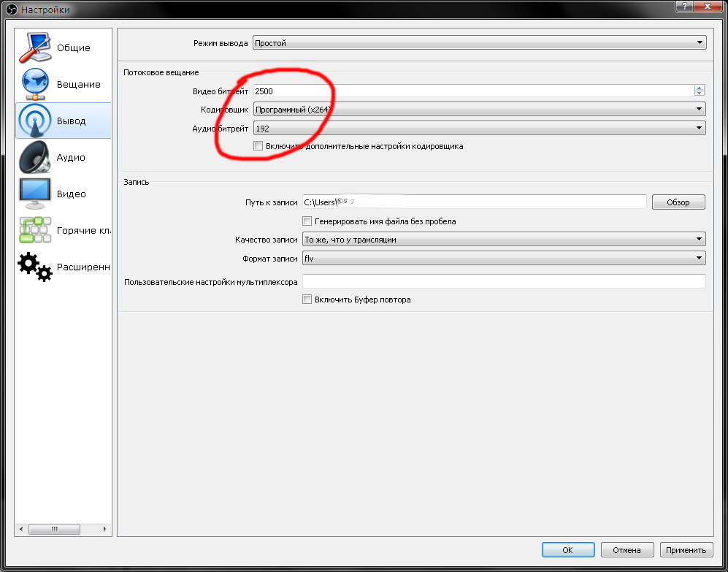Open the Аудио битрейт dropdown
The image size is (728, 572).
tap(479, 129)
